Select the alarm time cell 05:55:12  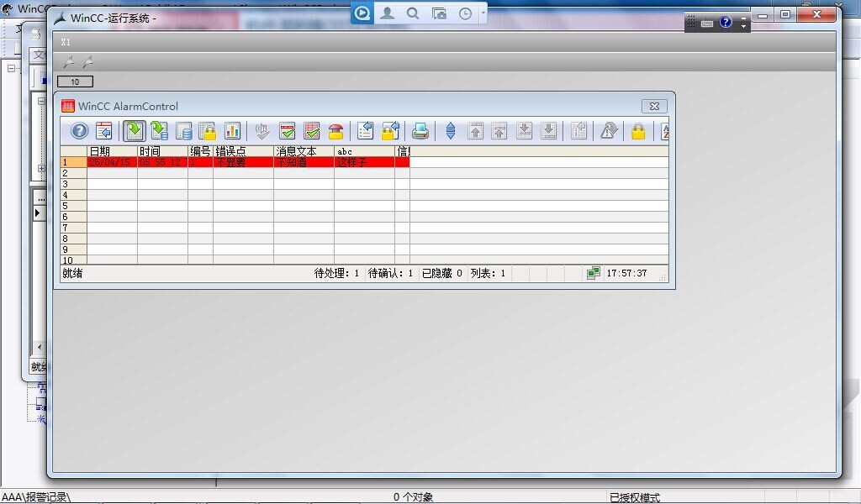(162, 162)
